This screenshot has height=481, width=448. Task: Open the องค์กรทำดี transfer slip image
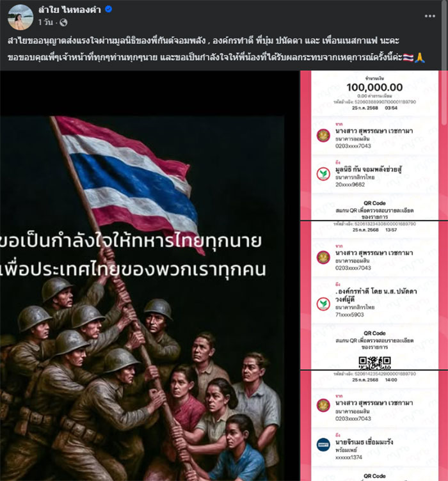point(374,295)
